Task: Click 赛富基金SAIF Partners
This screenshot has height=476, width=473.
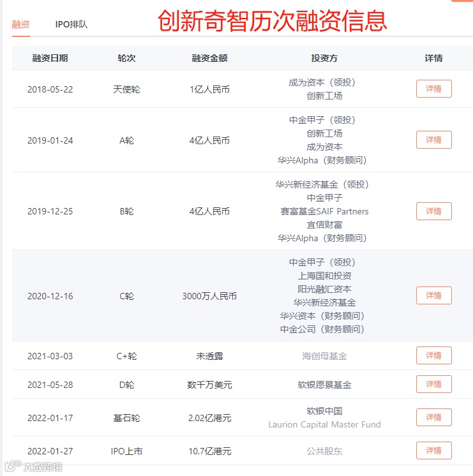Action: pyautogui.click(x=324, y=211)
